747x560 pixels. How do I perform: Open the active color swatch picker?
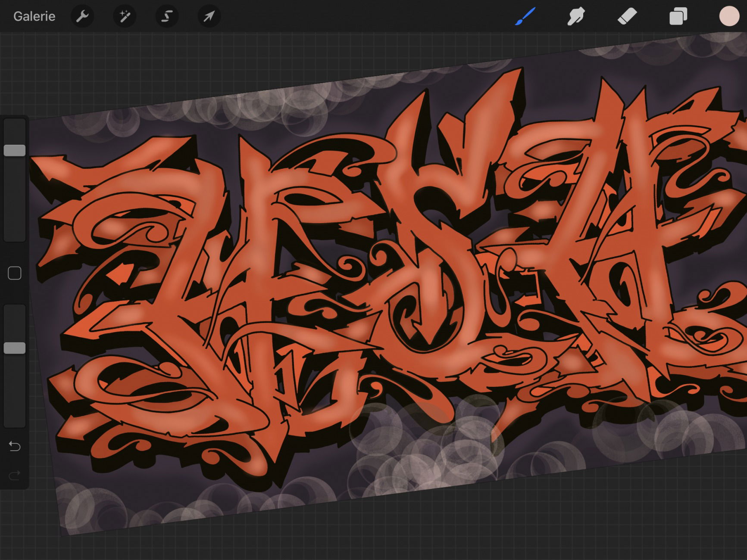[x=729, y=16]
